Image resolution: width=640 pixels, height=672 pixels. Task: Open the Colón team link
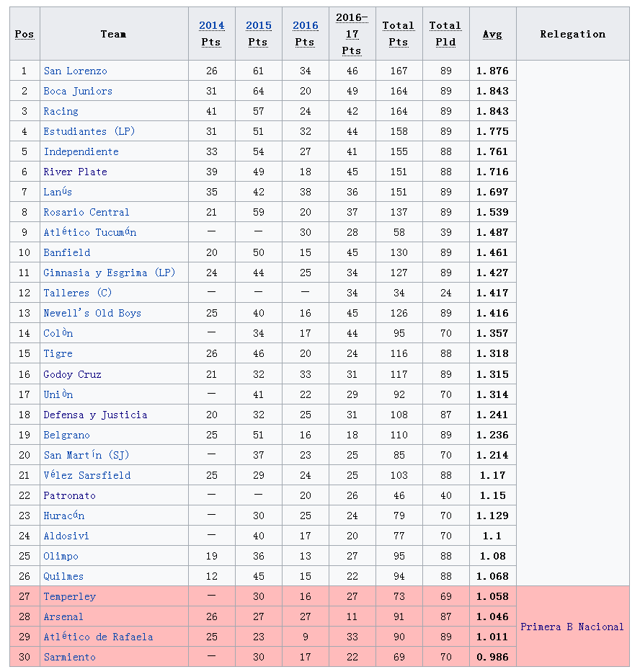point(58,333)
